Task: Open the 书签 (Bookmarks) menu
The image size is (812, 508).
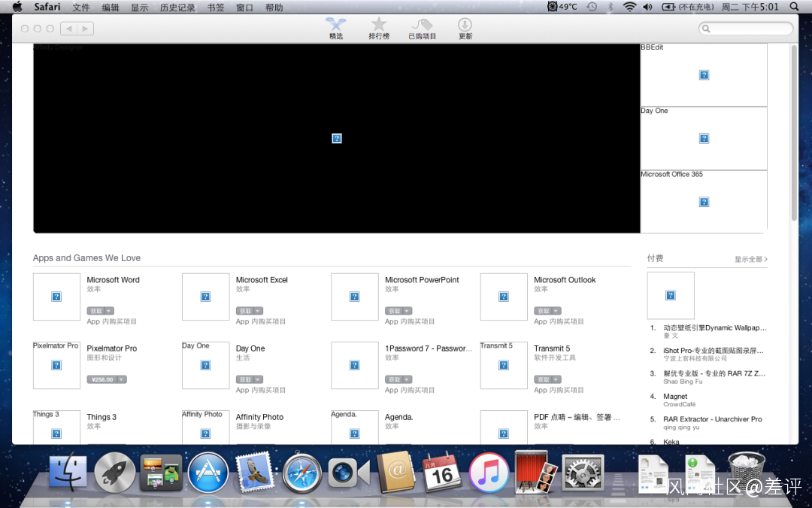Action: [216, 8]
